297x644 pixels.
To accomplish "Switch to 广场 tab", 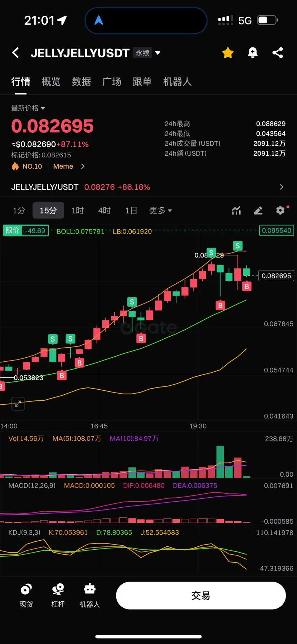I will click(112, 82).
